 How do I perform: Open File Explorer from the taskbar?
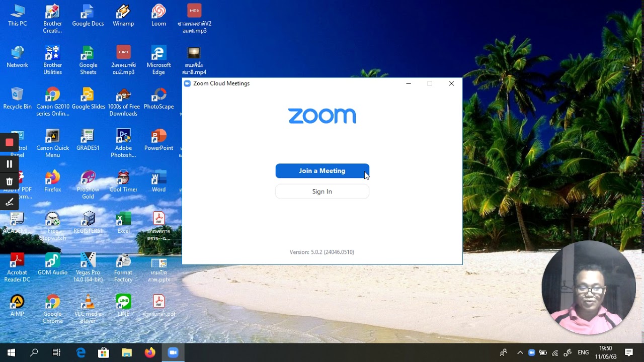pyautogui.click(x=127, y=352)
